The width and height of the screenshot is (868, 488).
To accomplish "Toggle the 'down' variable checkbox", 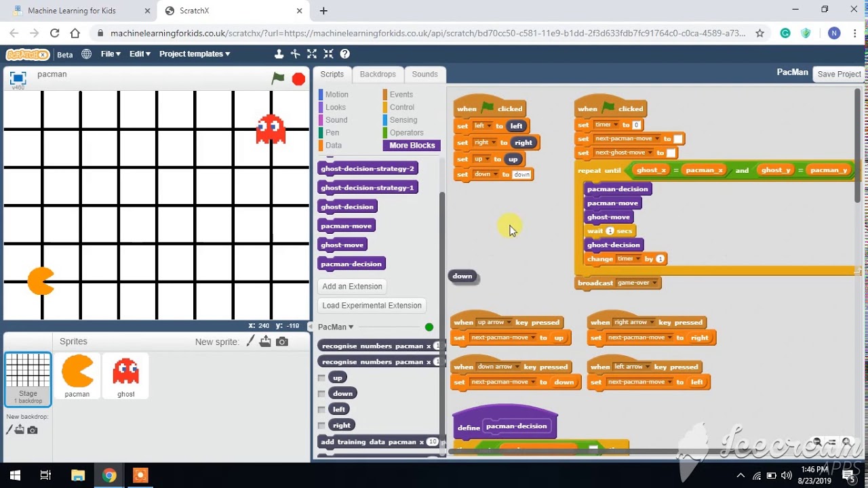I will coord(321,393).
